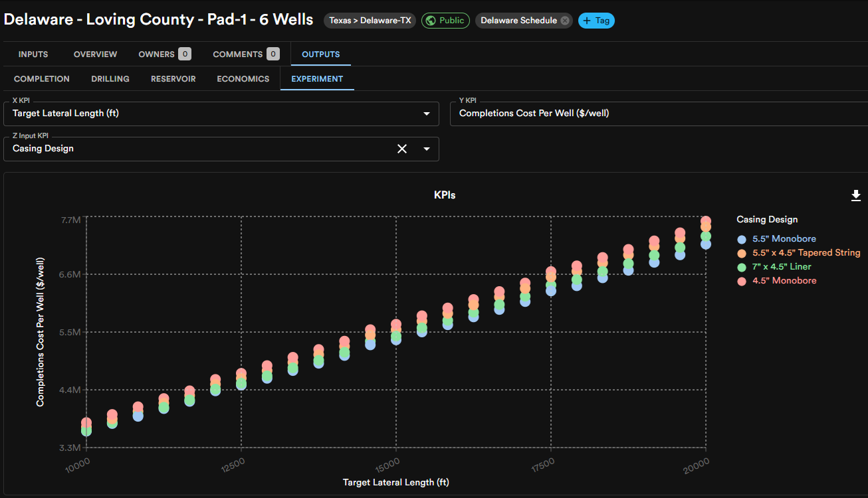The height and width of the screenshot is (498, 868).
Task: Click the 6.6M y-axis label
Action: [70, 274]
